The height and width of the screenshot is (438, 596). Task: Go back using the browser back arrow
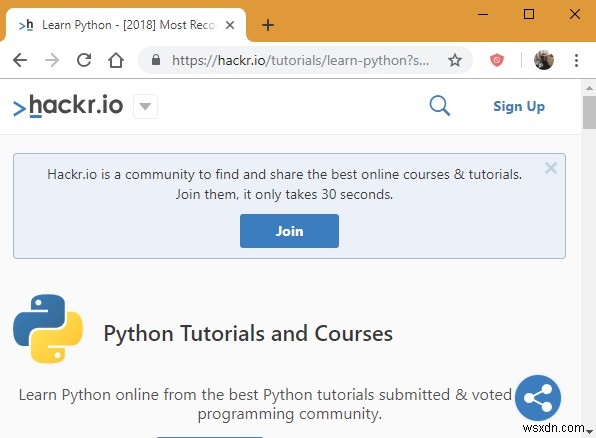20,60
